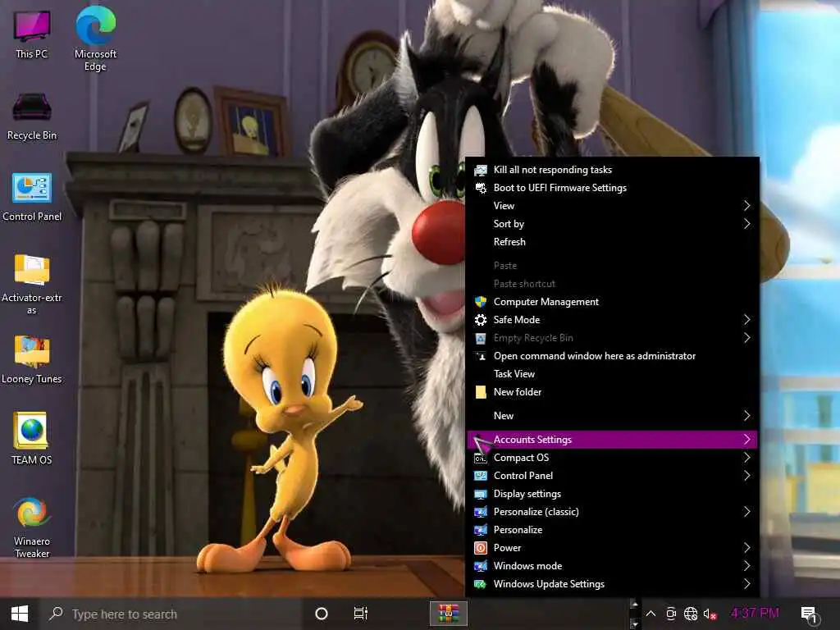This screenshot has width=840, height=630.
Task: Expand the Sort by submenu arrow
Action: coord(746,224)
